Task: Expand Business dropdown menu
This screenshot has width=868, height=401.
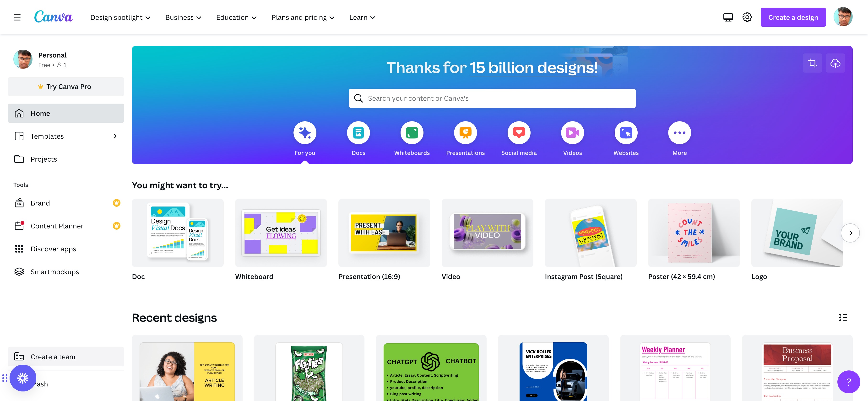Action: point(183,17)
